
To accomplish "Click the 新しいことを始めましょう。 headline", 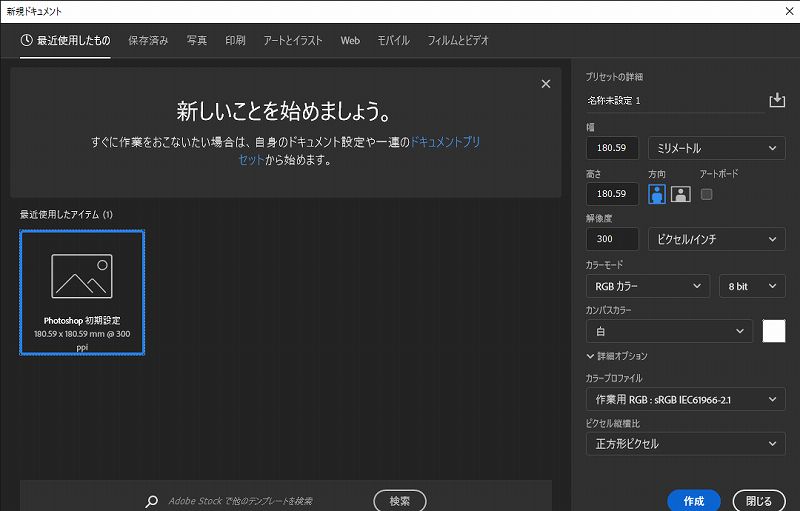I will pos(284,111).
